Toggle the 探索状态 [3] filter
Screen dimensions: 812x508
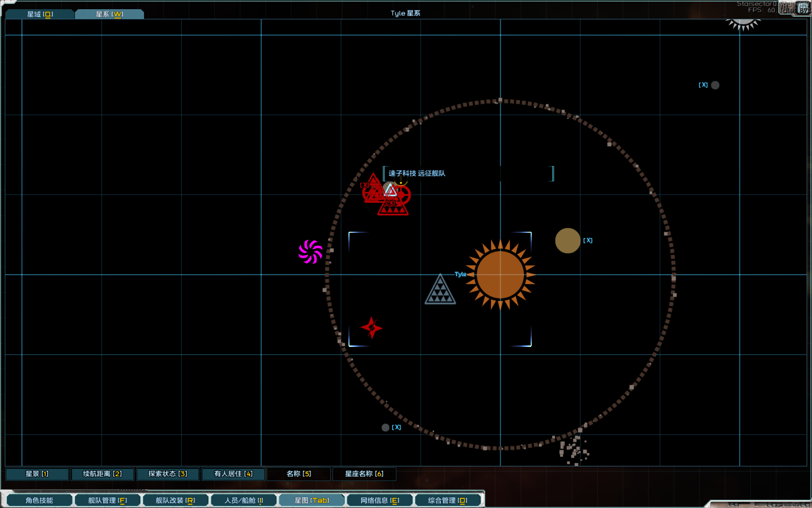point(168,474)
